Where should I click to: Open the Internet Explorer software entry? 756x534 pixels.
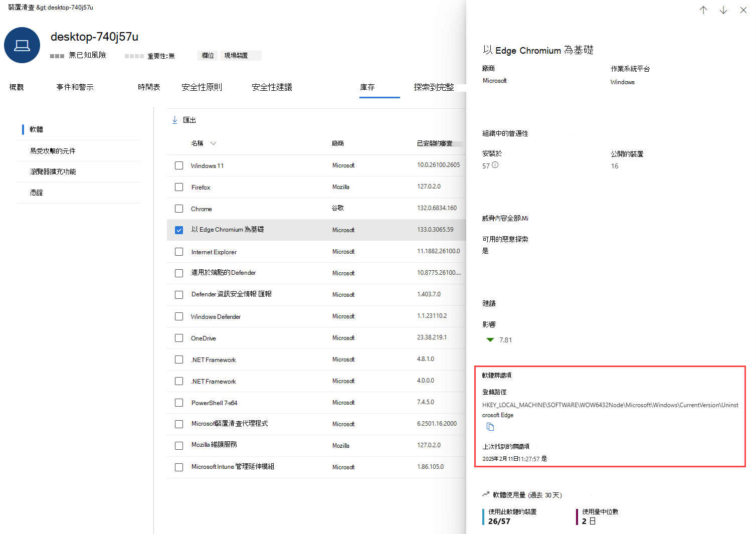(214, 252)
